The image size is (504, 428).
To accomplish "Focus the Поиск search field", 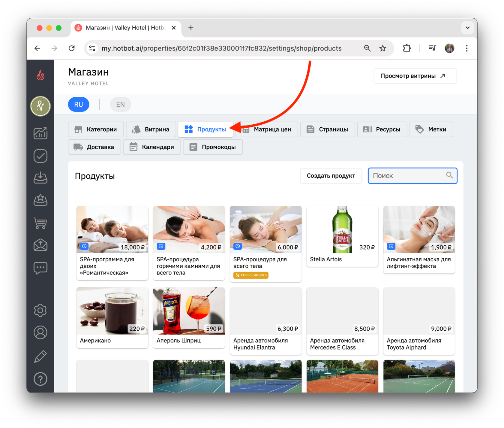I will coord(412,176).
